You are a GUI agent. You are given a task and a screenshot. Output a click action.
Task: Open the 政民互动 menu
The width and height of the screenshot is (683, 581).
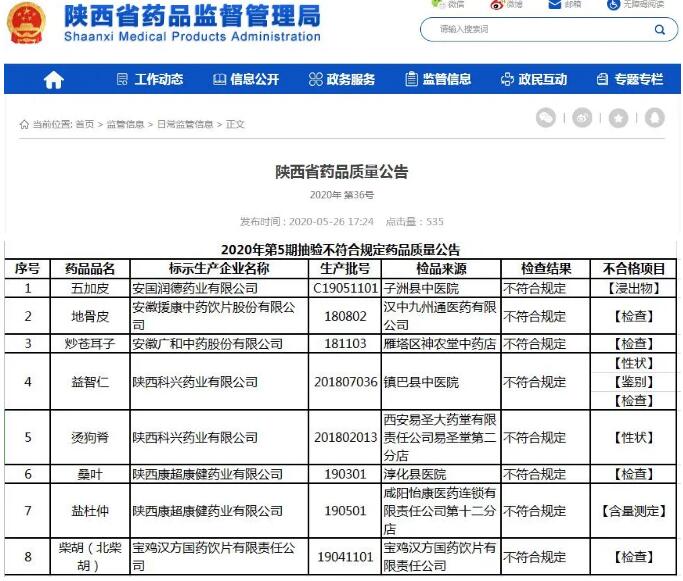(x=534, y=80)
